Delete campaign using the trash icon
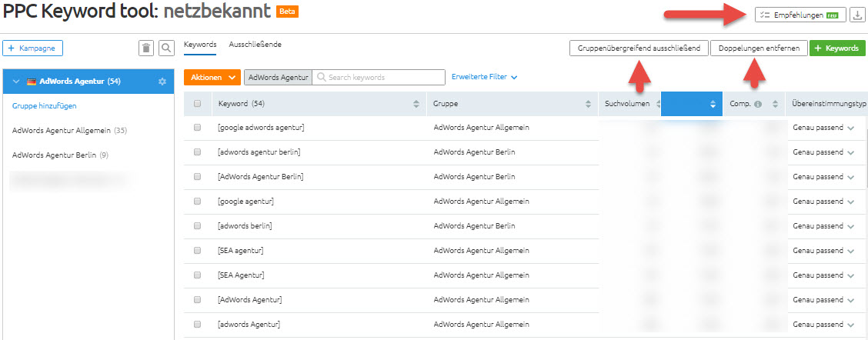 tap(146, 48)
